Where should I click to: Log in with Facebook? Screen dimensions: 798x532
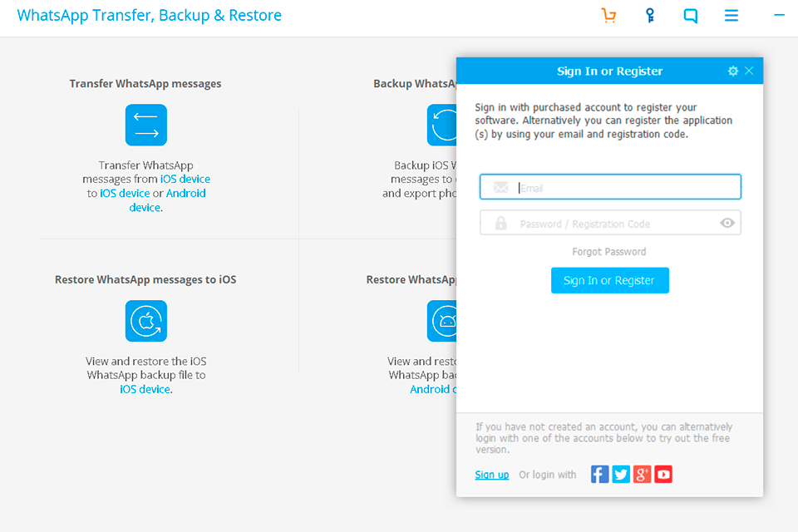pos(599,474)
